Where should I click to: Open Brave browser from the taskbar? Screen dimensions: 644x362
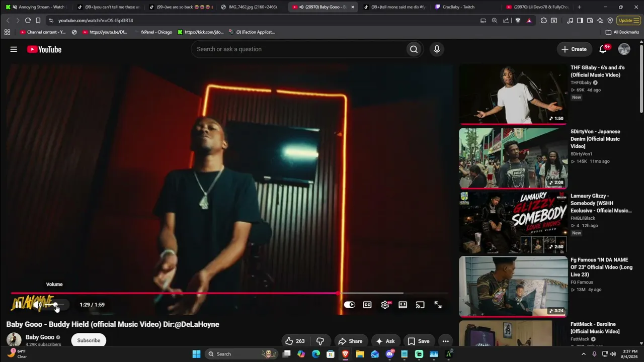(345, 354)
